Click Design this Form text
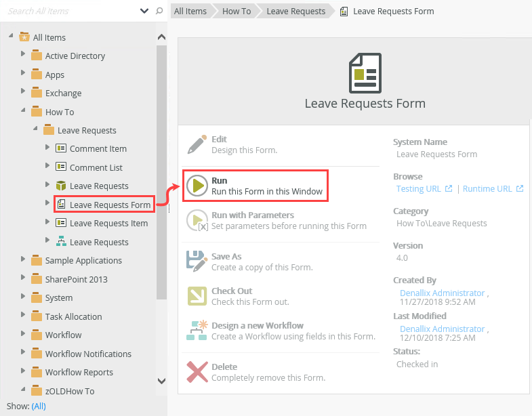The image size is (532, 416). point(244,150)
